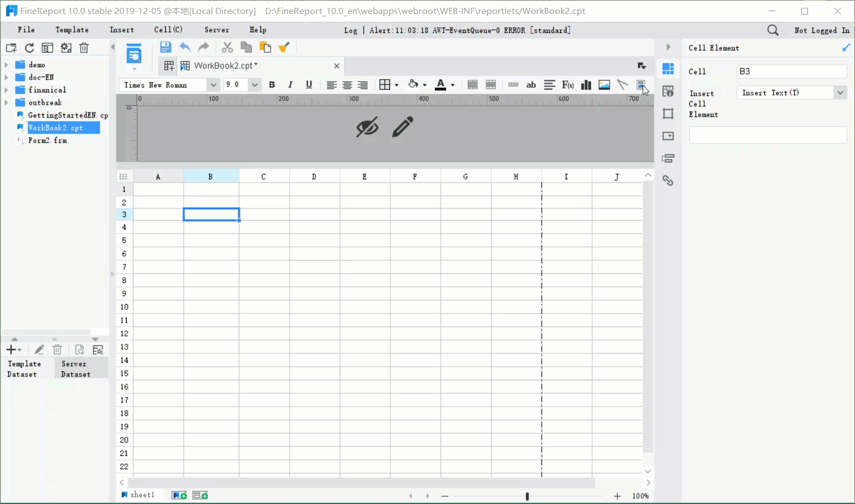Open the Hyperlink panel in the right sidebar

(x=668, y=180)
